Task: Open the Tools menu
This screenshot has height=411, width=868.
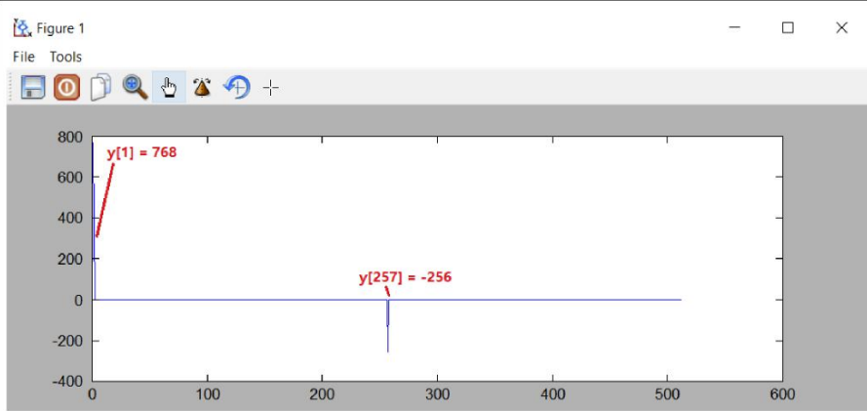Action: [x=66, y=57]
